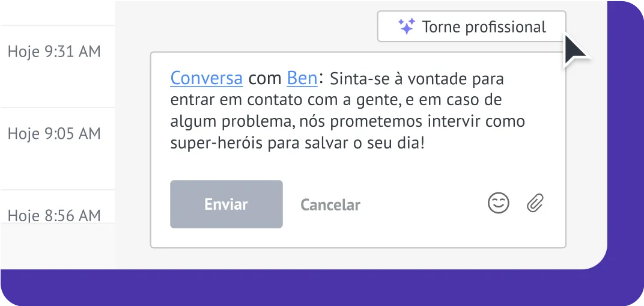Screen dimensions: 644x306
Task: Select the Hoje 9:31 AM conversation
Action: point(54,52)
